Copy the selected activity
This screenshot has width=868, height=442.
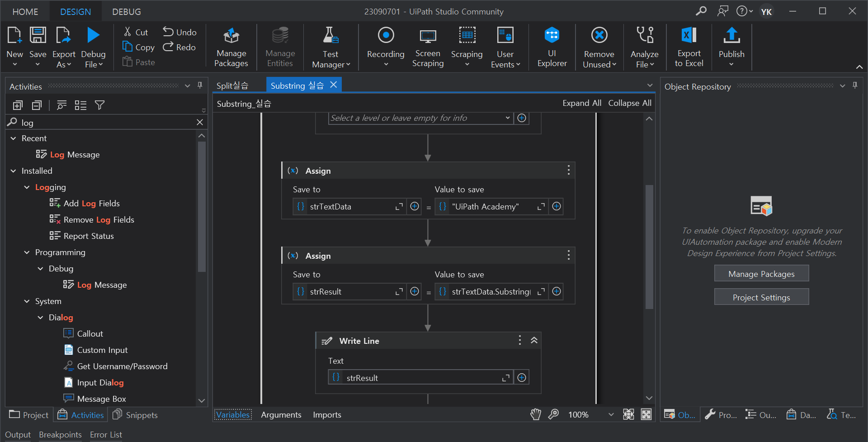click(x=138, y=47)
